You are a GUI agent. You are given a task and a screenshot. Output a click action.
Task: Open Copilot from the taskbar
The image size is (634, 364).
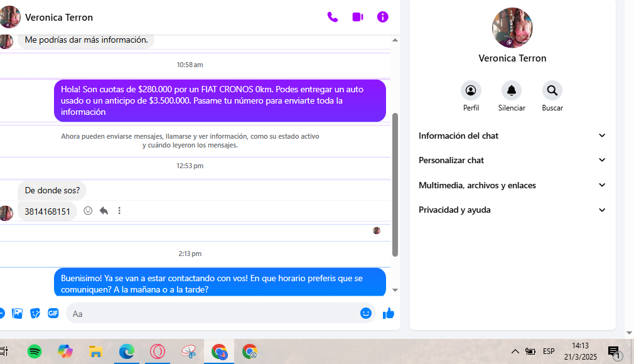coord(65,351)
